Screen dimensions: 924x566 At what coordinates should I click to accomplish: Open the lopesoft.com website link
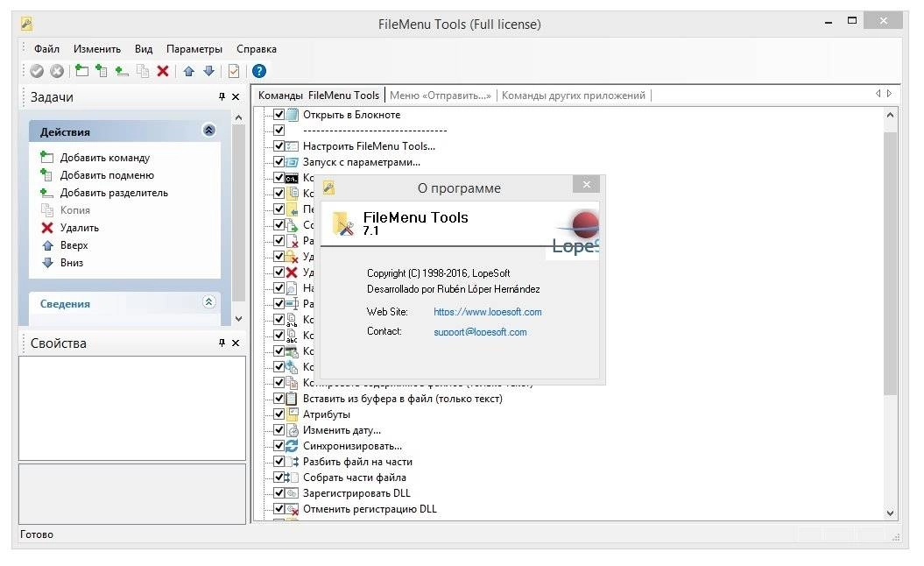(x=487, y=312)
